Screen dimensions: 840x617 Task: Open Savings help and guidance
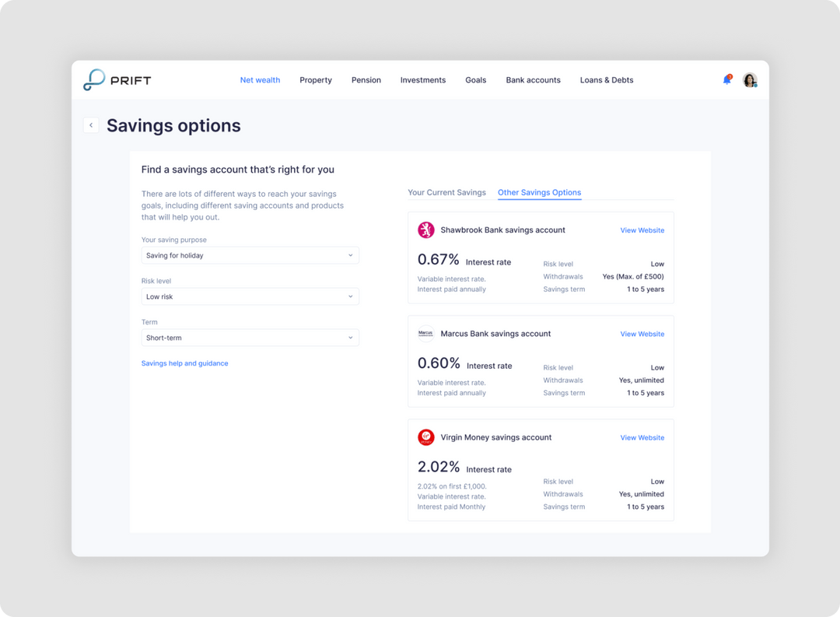click(184, 363)
